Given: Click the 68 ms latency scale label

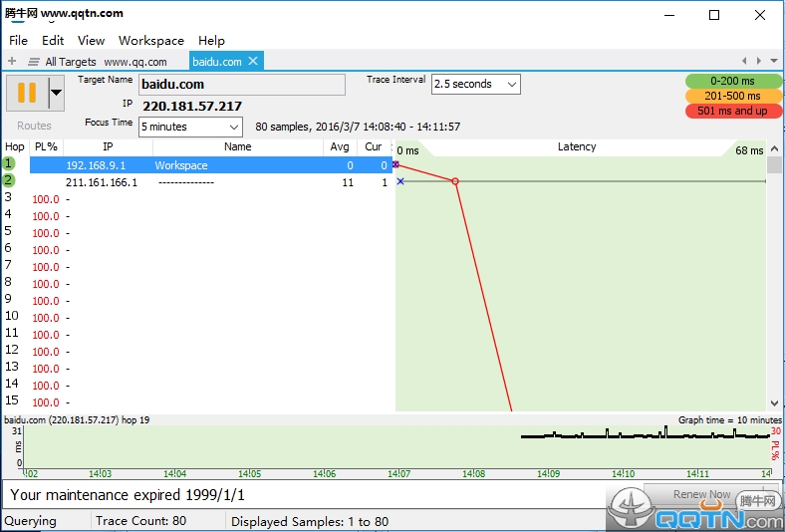Looking at the screenshot, I should point(749,150).
